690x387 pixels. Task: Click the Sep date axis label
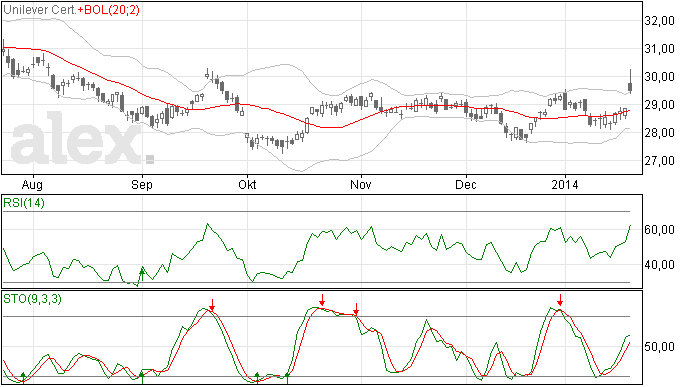(142, 185)
